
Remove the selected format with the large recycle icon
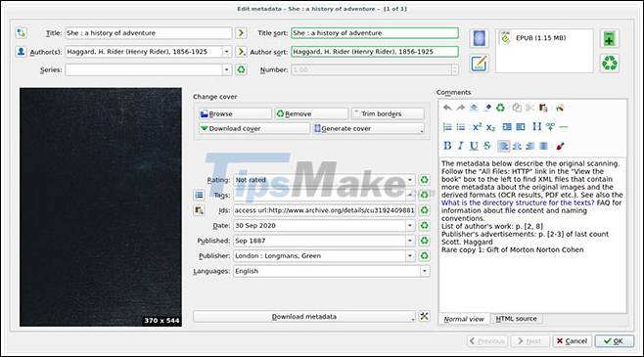point(610,64)
